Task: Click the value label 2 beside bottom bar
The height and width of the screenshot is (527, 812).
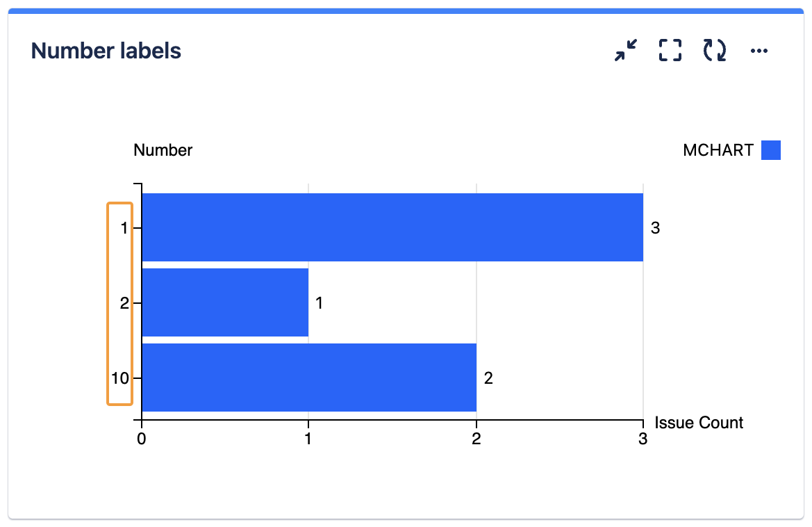Action: [x=488, y=378]
